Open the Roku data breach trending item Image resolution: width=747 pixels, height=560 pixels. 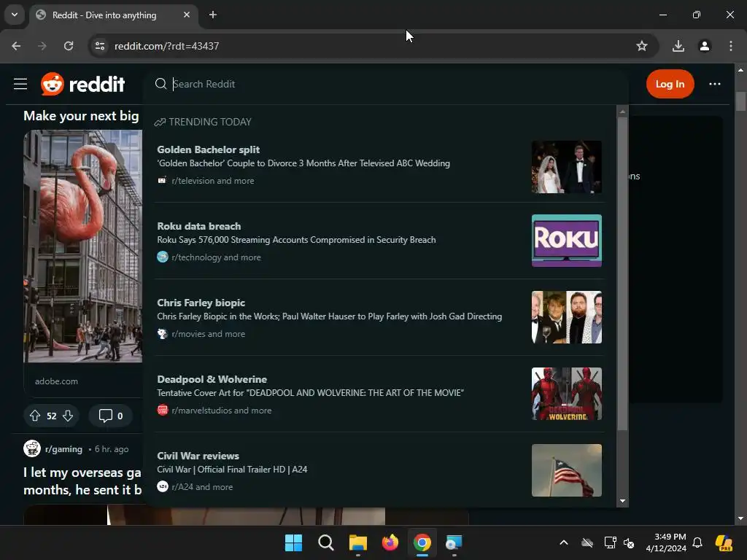379,241
